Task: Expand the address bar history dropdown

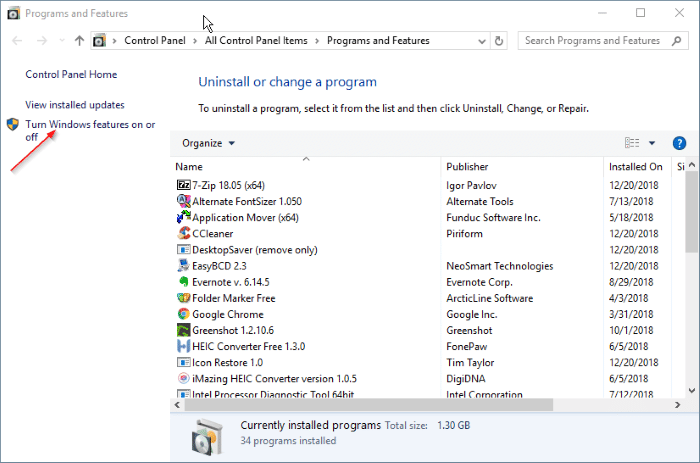Action: tap(482, 41)
